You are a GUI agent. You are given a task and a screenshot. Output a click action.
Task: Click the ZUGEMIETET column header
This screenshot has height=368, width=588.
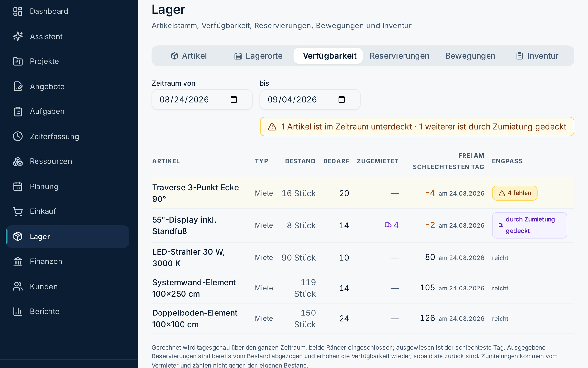tap(378, 161)
